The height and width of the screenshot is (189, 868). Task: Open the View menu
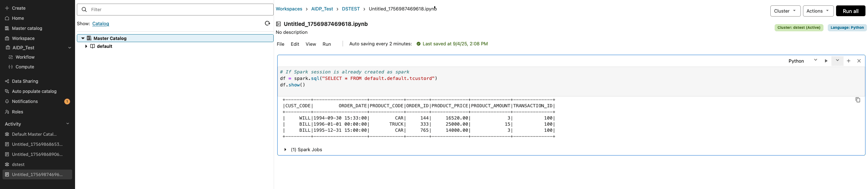coord(311,44)
